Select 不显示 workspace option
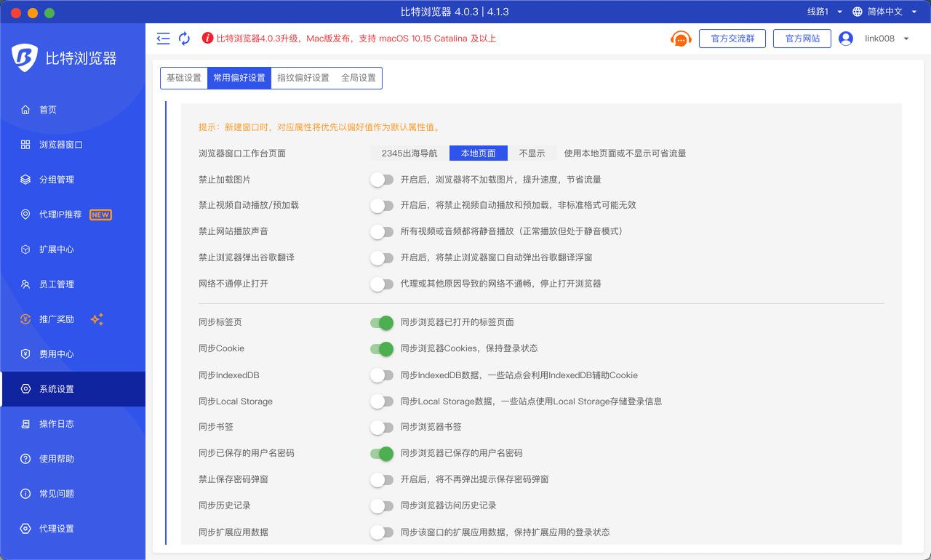The width and height of the screenshot is (931, 560). (x=532, y=153)
